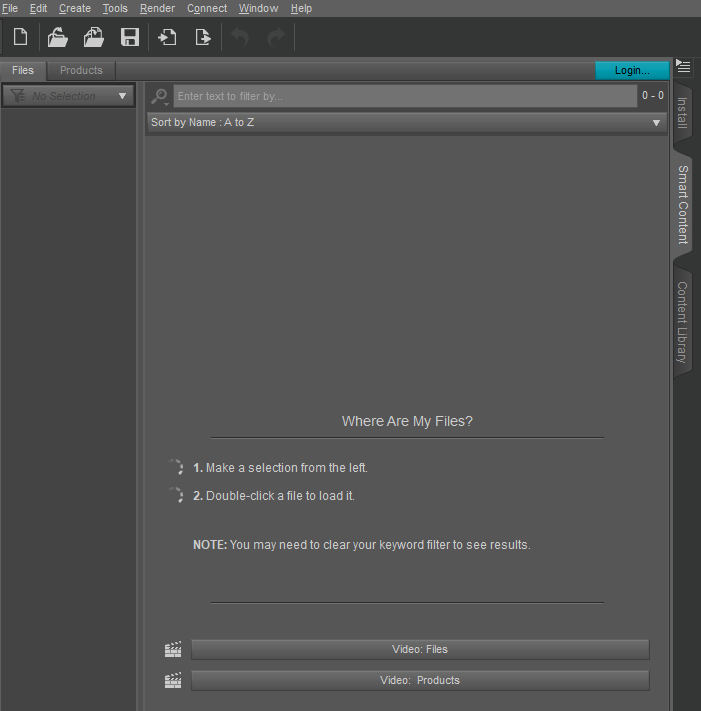This screenshot has height=711, width=701.
Task: Open a file with the Open folder icon
Action: coord(58,37)
